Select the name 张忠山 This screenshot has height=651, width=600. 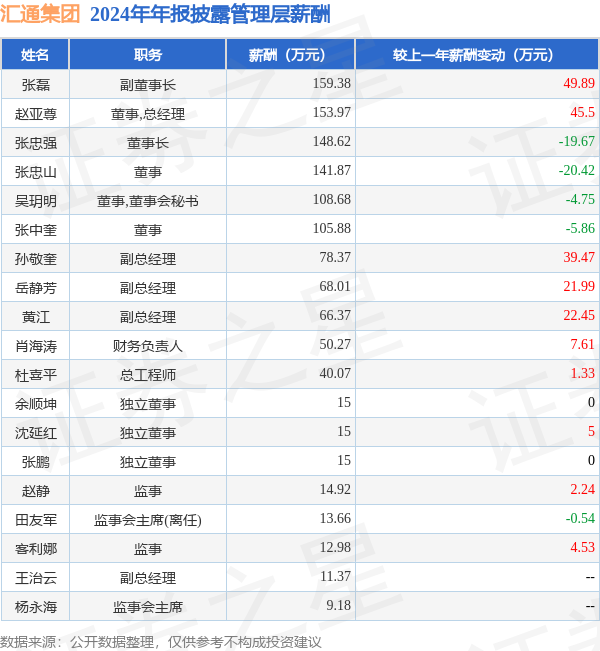[x=36, y=172]
